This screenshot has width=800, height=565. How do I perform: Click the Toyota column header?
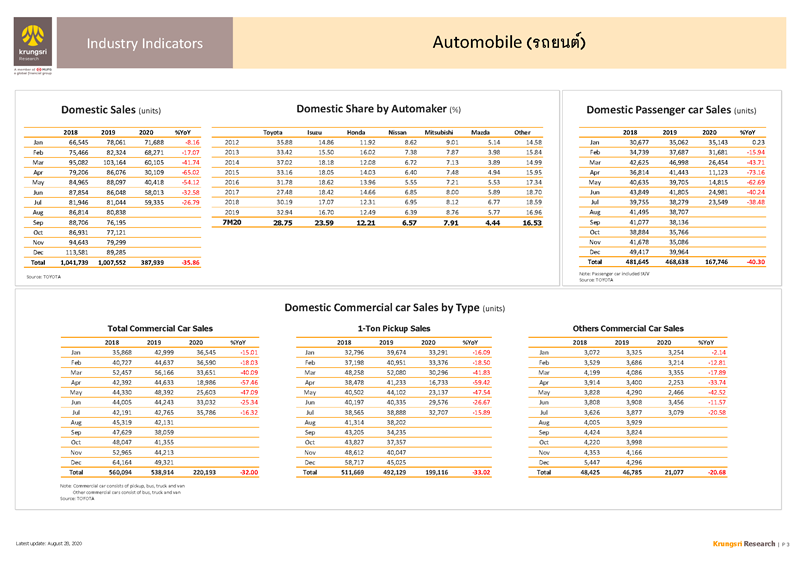point(277,132)
